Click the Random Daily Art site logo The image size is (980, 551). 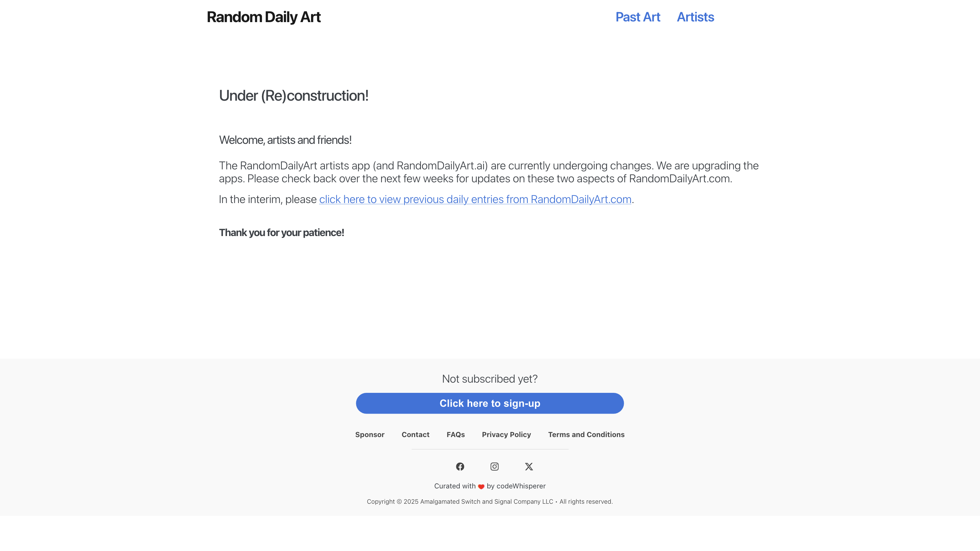[264, 17]
